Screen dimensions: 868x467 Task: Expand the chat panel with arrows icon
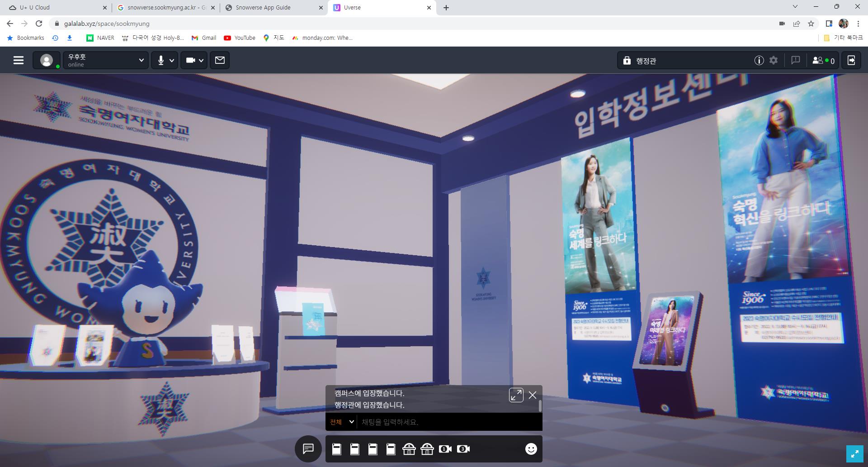point(516,395)
